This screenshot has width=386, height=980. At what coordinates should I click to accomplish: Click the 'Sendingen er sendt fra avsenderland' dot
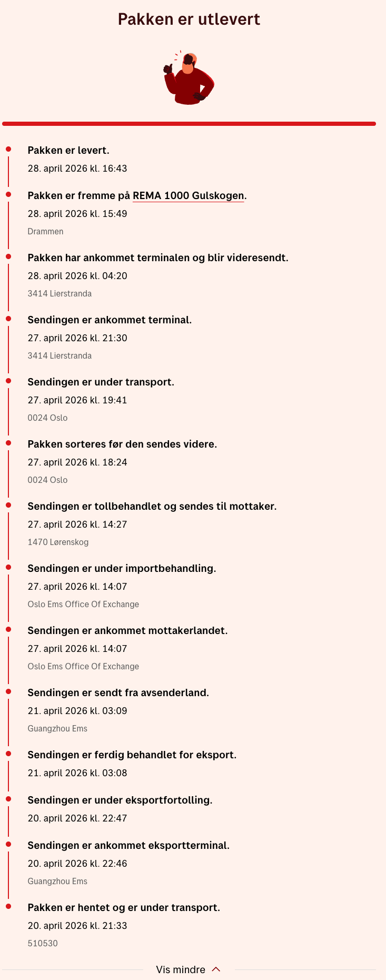click(8, 691)
